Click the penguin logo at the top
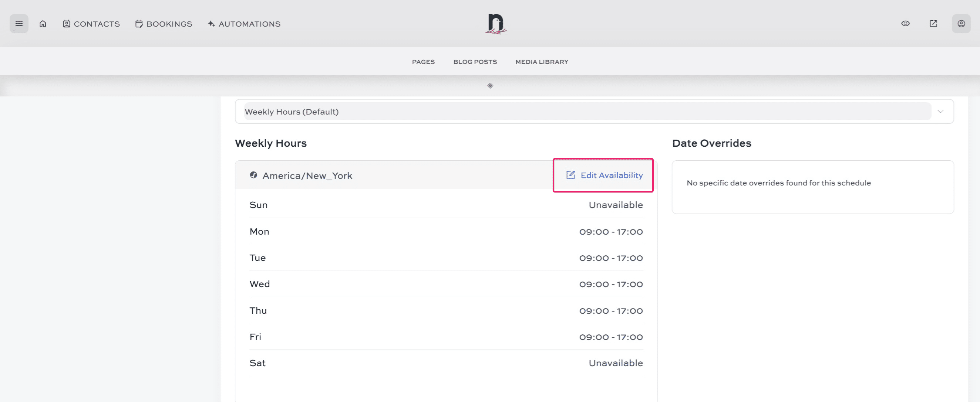Screen dimensions: 980x402 click(495, 24)
